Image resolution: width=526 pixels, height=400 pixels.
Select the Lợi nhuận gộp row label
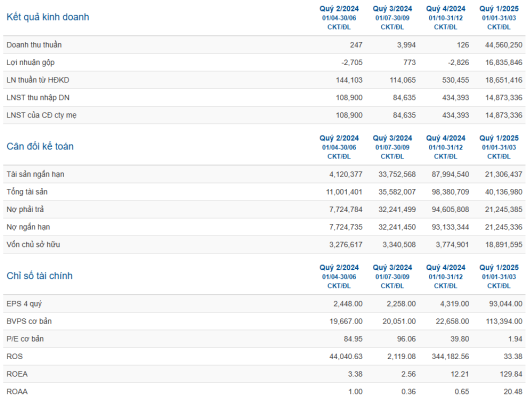(30, 62)
